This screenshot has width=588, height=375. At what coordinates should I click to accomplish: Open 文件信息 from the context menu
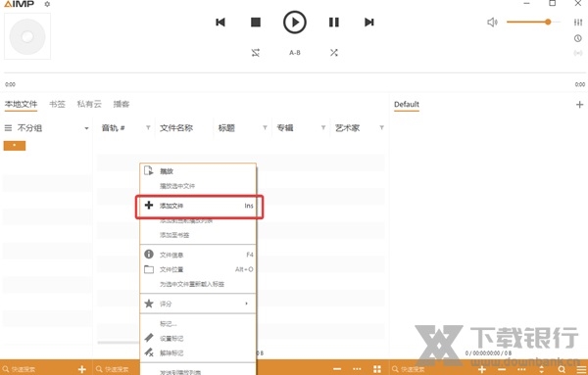click(x=198, y=255)
